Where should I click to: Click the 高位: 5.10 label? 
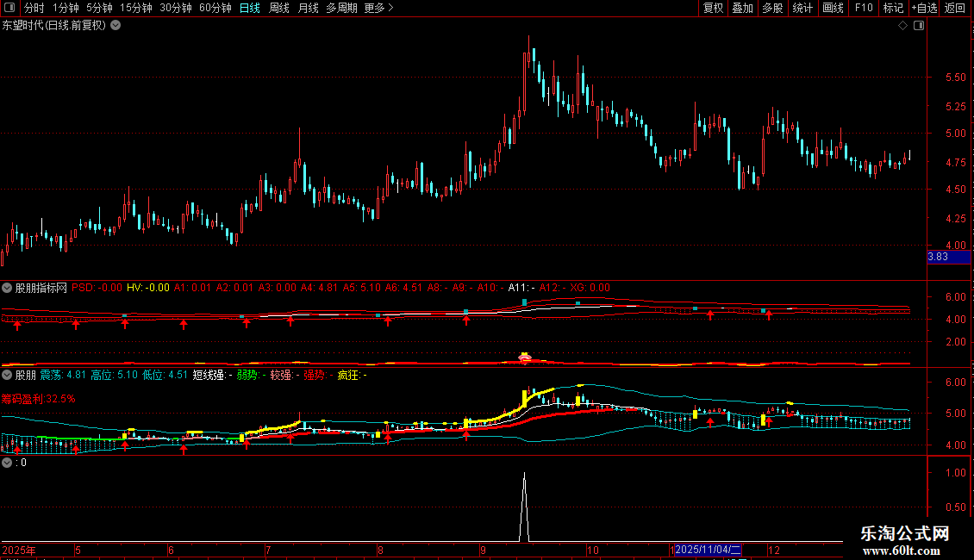coord(115,375)
